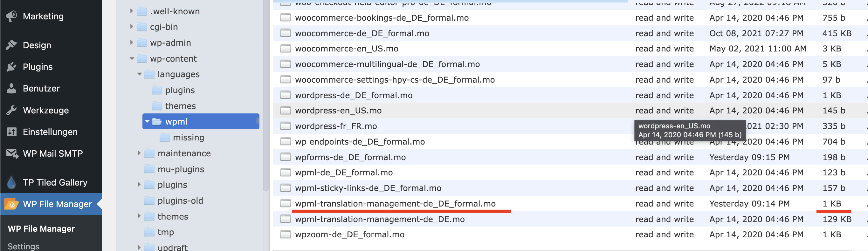Viewport: 868px width, 251px height.
Task: Click the folder tree vertical scrollbar
Action: click(x=266, y=96)
